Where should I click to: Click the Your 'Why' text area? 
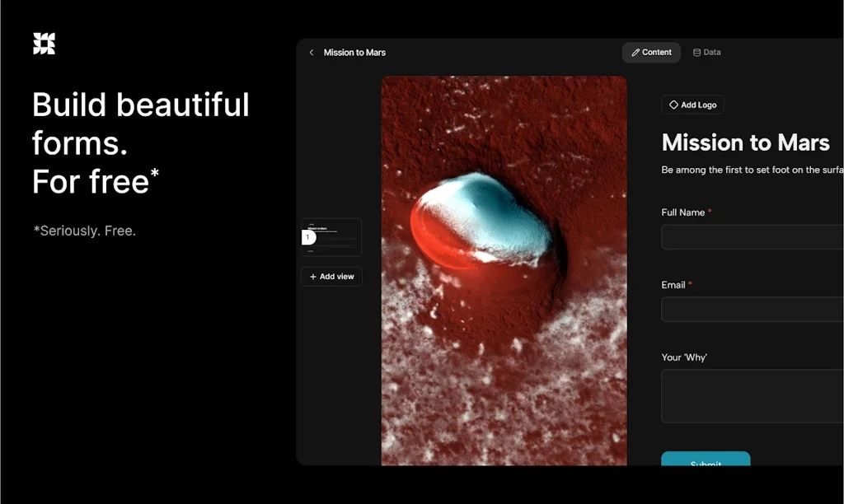tap(750, 395)
